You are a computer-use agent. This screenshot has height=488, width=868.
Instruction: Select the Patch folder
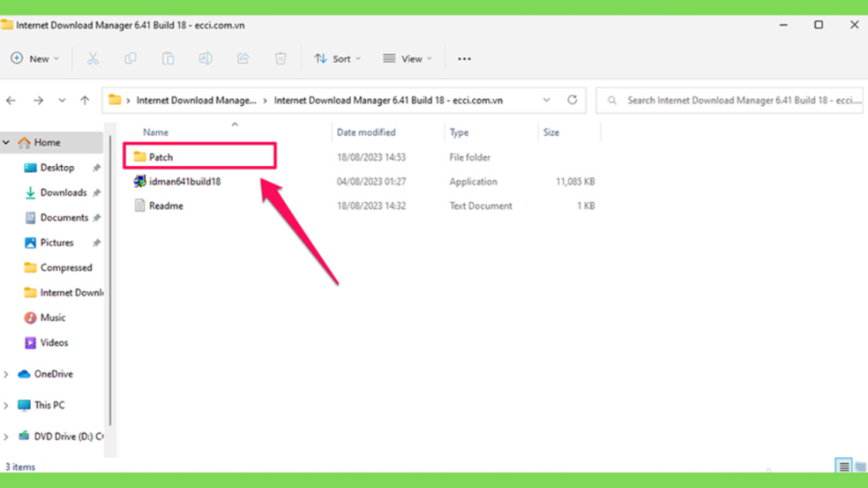pos(200,157)
